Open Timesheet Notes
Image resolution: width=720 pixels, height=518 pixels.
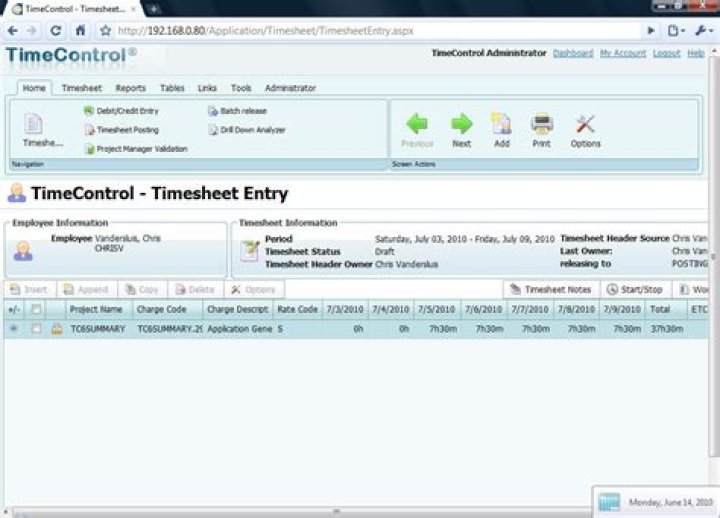[551, 289]
